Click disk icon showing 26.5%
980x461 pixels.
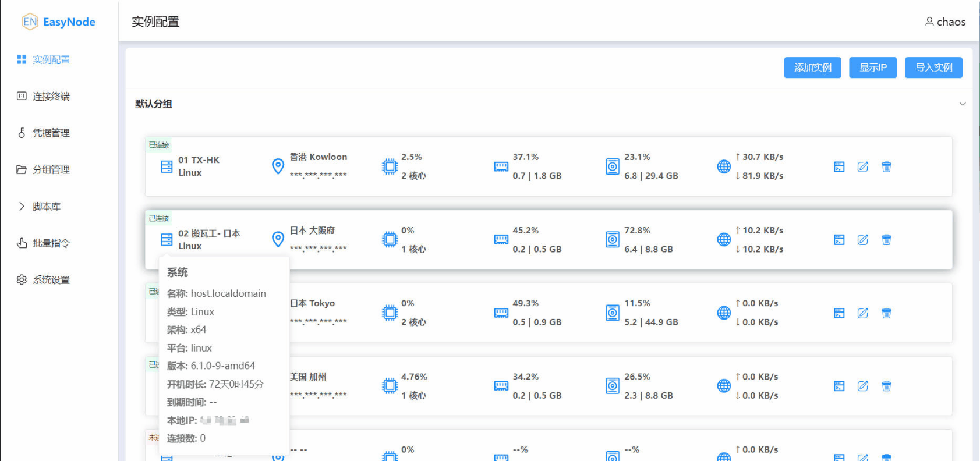click(613, 386)
